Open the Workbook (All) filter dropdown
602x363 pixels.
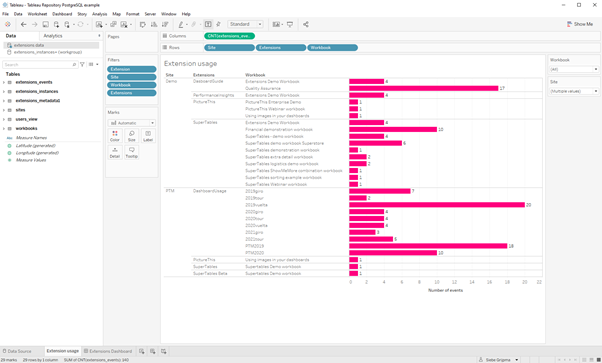click(x=574, y=70)
